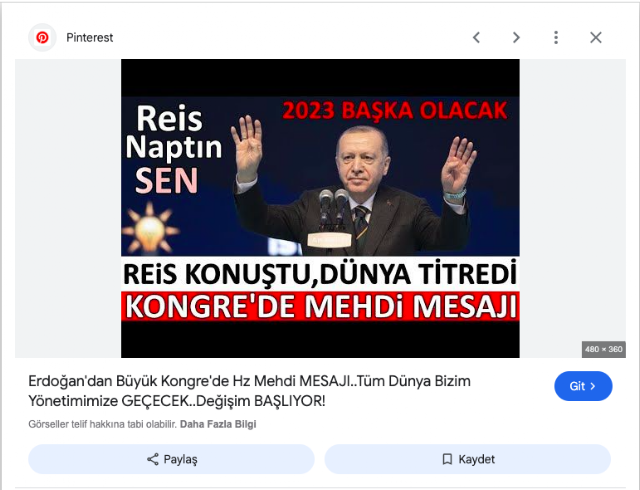Click the chevron inside the Git button
640x490 pixels.
point(593,386)
